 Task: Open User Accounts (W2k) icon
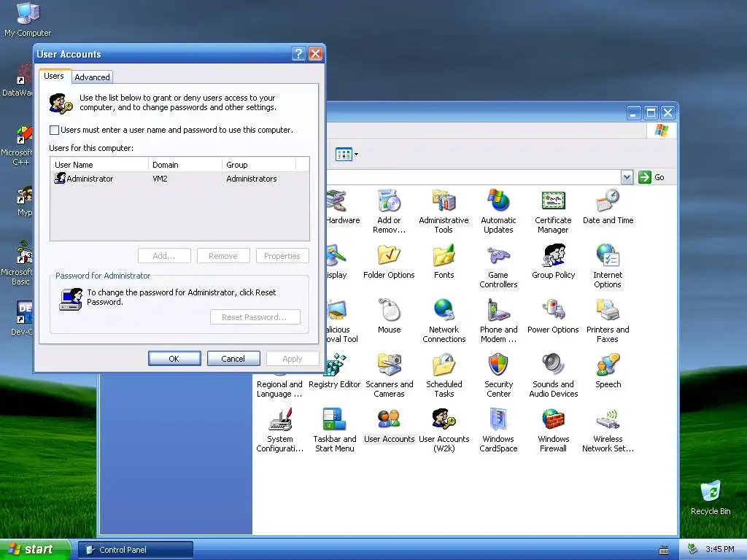[x=444, y=430]
